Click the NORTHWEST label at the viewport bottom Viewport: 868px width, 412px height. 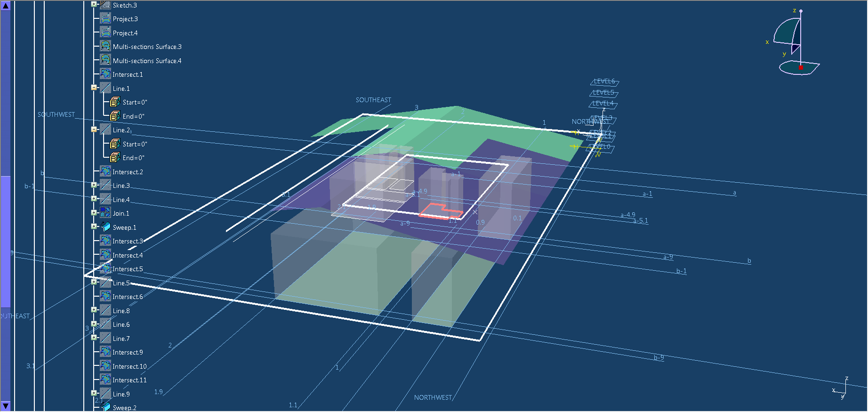tap(433, 397)
